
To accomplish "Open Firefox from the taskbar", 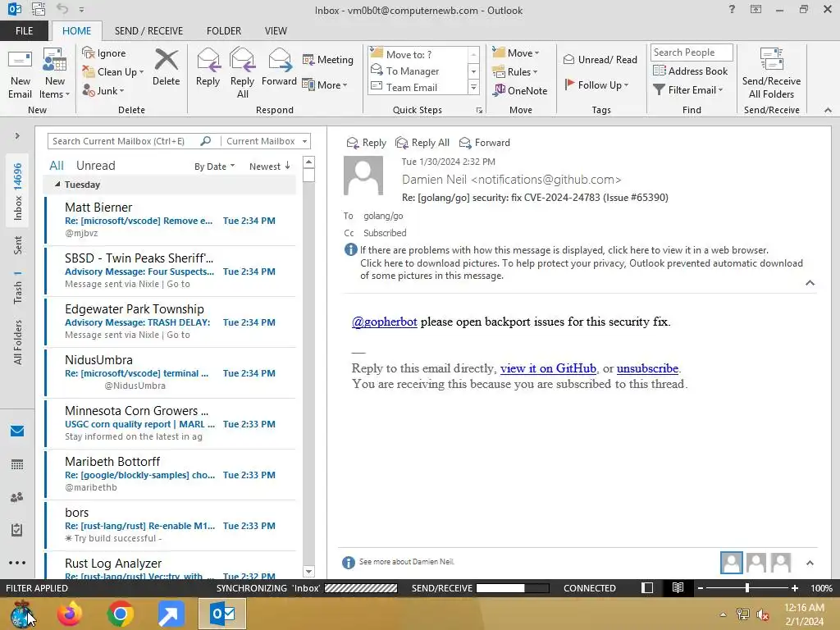I will (70, 614).
